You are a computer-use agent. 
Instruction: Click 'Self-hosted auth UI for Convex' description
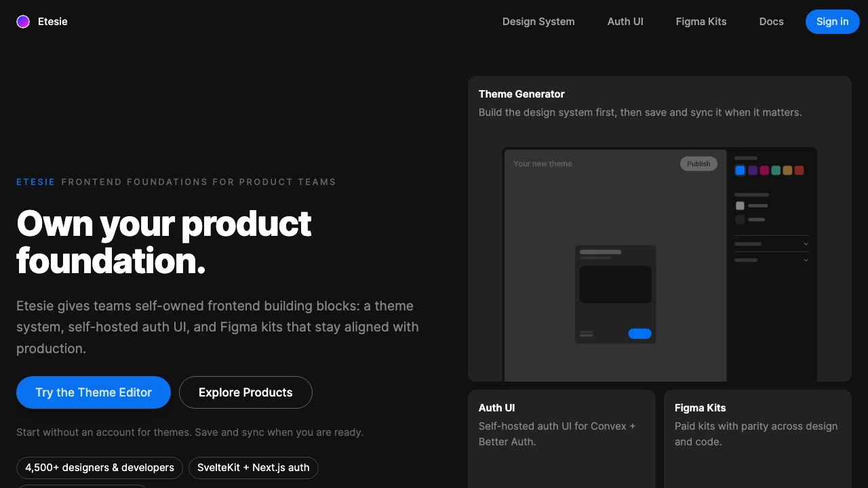pyautogui.click(x=557, y=434)
